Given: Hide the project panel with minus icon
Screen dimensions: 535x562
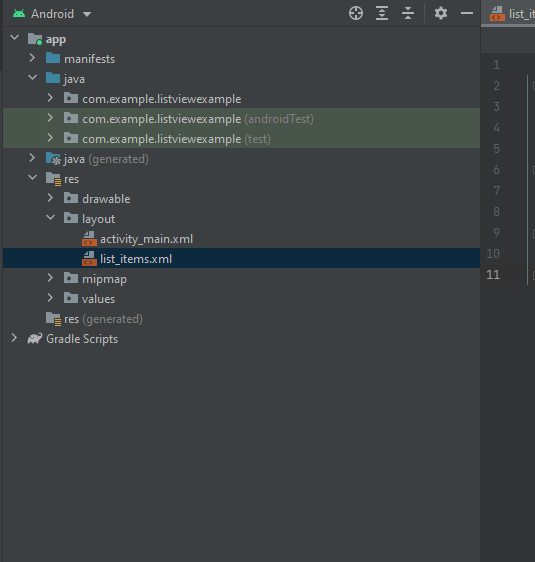Looking at the screenshot, I should (467, 13).
